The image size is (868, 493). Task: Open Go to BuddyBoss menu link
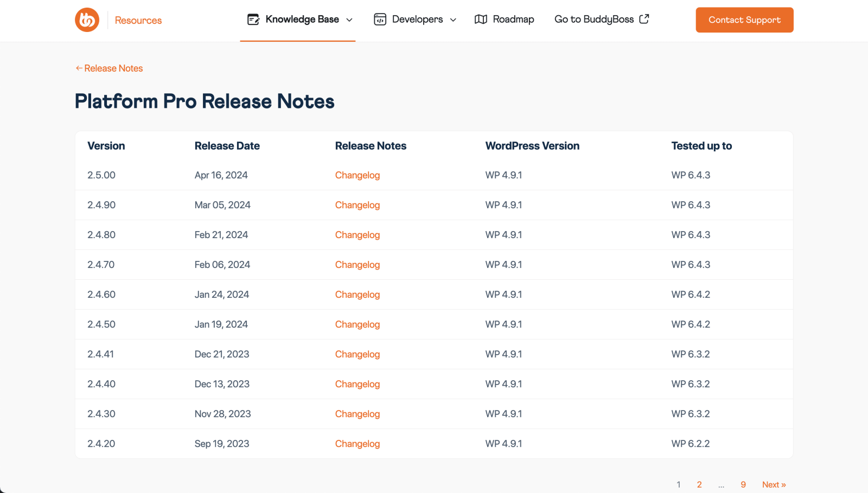click(593, 20)
